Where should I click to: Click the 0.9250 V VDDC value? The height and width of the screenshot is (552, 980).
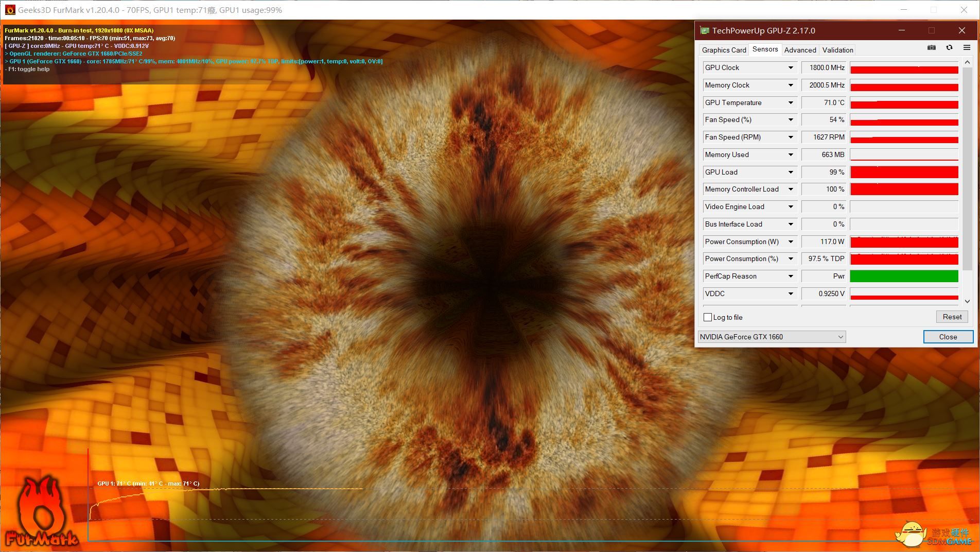824,294
